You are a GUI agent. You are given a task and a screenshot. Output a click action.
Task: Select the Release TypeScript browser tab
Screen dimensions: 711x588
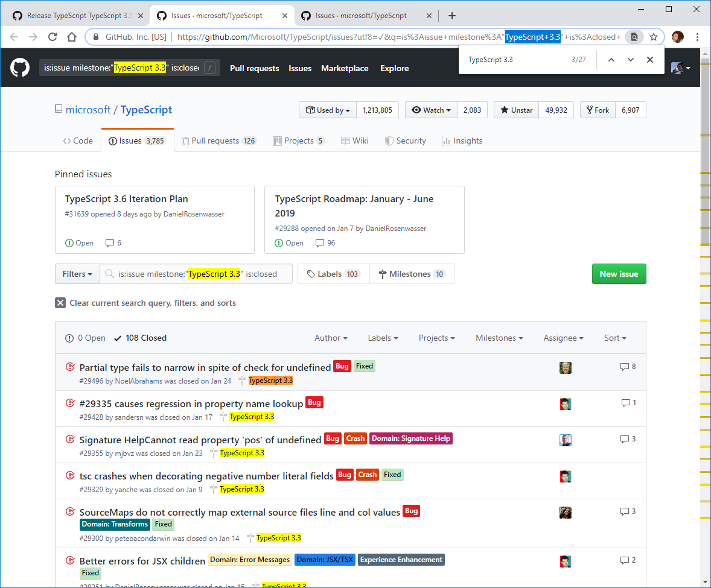[x=72, y=15]
